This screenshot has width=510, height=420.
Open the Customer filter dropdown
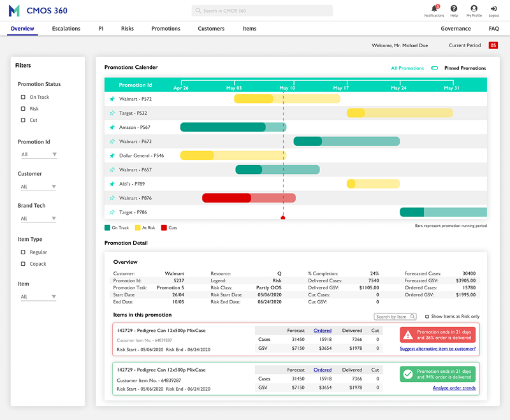(38, 187)
